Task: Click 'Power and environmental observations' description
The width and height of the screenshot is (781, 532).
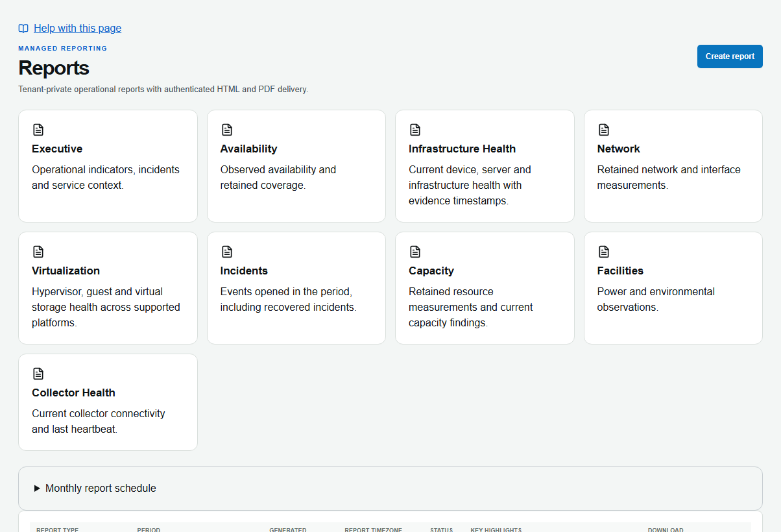Action: pyautogui.click(x=656, y=300)
